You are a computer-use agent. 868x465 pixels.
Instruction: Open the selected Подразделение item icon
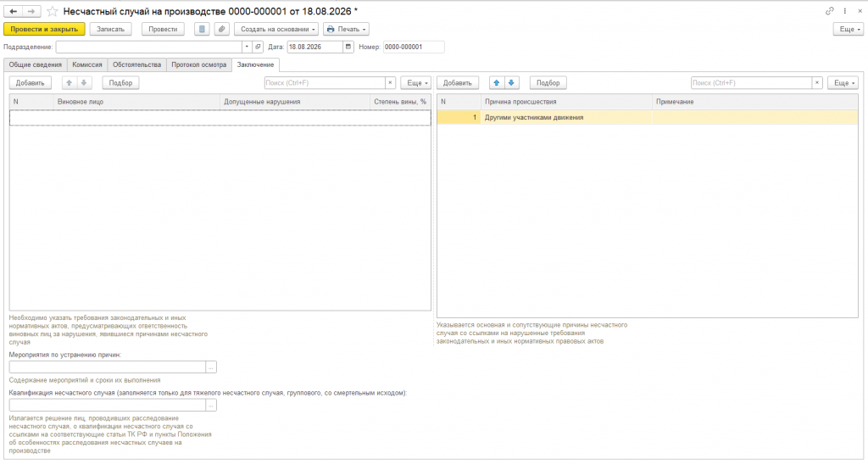click(x=258, y=48)
